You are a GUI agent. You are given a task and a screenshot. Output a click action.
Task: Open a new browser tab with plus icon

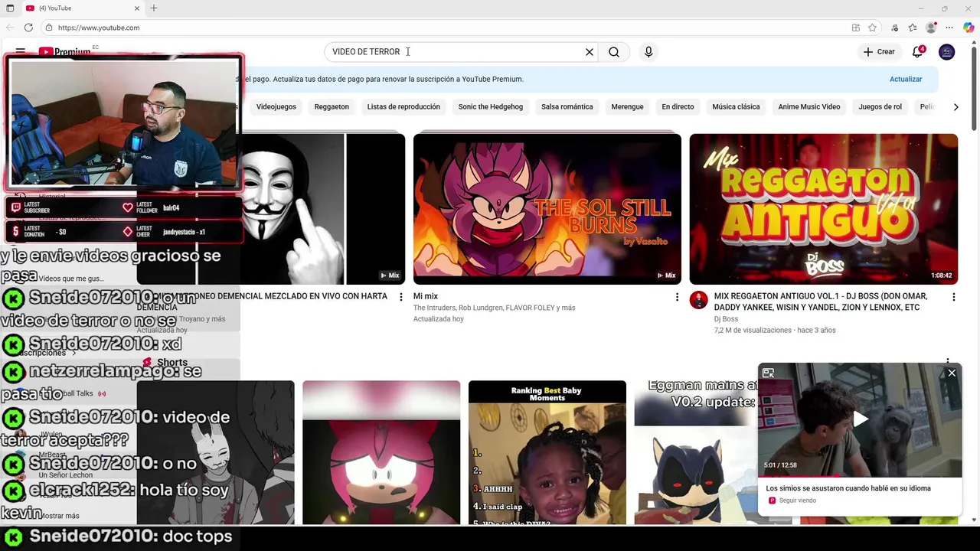point(154,8)
